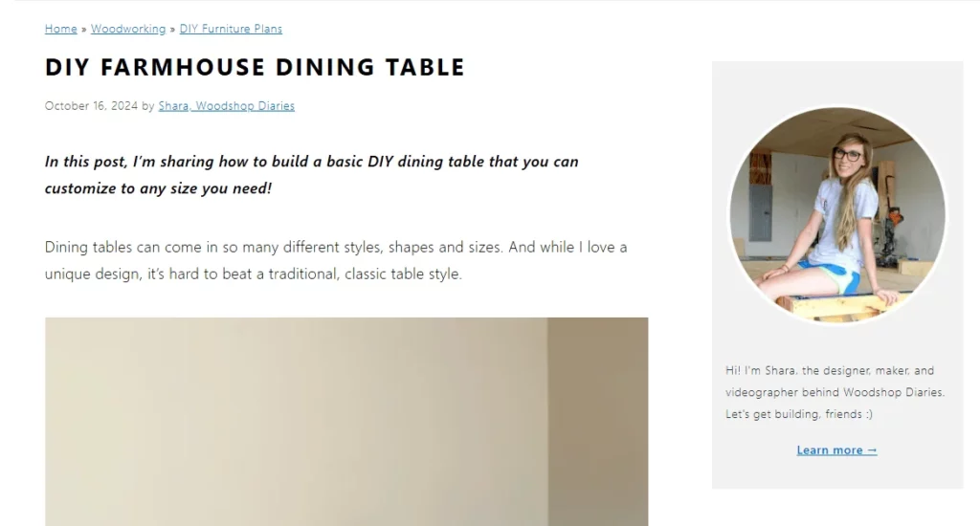Click the "videographer behind Woodshop Diaries" bio line
980x526 pixels.
click(x=835, y=392)
